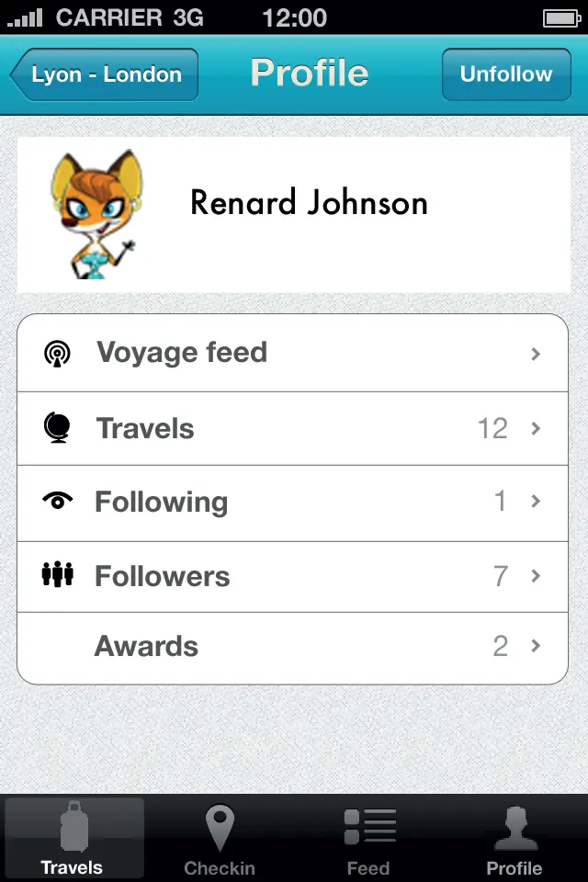588x882 pixels.
Task: Click the globe icon next to Travels
Action: [59, 427]
